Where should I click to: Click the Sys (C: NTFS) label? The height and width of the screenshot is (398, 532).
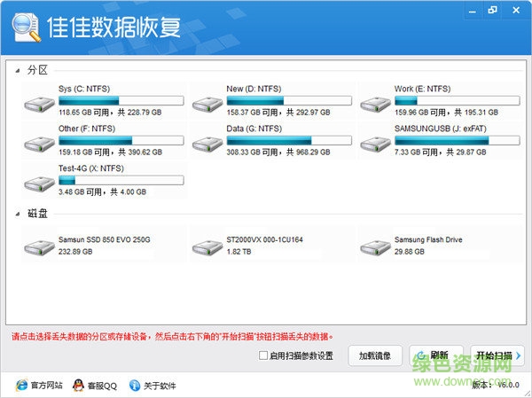[84, 89]
